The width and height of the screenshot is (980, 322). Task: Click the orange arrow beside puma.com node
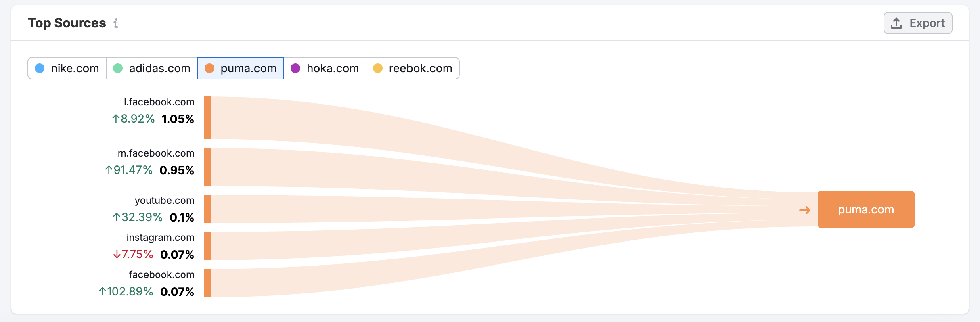[x=805, y=210]
